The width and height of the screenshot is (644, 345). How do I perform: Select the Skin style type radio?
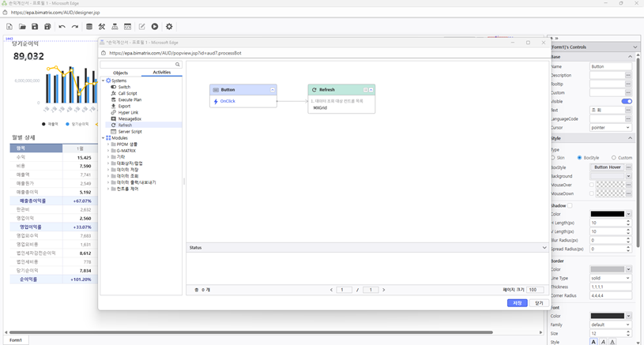click(x=553, y=158)
